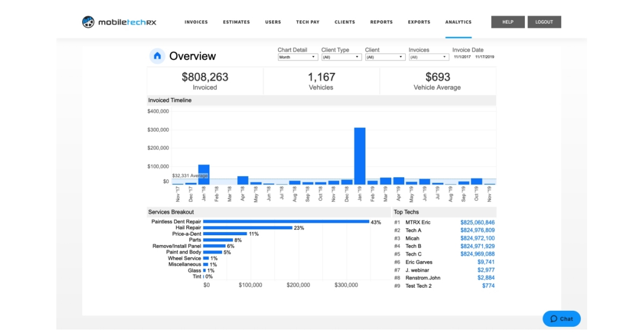Viewport: 644px width, 336px height.
Task: Open the Exports menu item
Action: click(x=419, y=23)
